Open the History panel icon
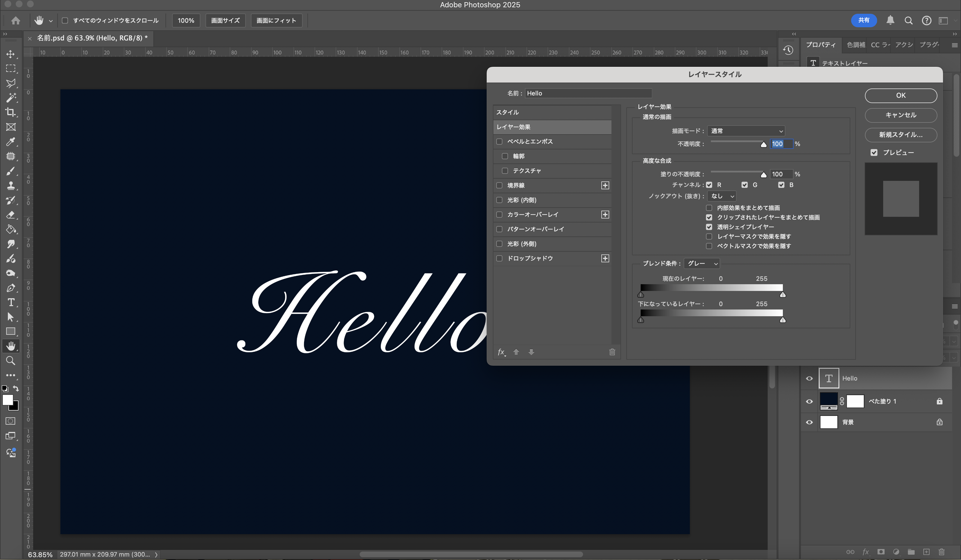The height and width of the screenshot is (560, 961). pos(788,50)
